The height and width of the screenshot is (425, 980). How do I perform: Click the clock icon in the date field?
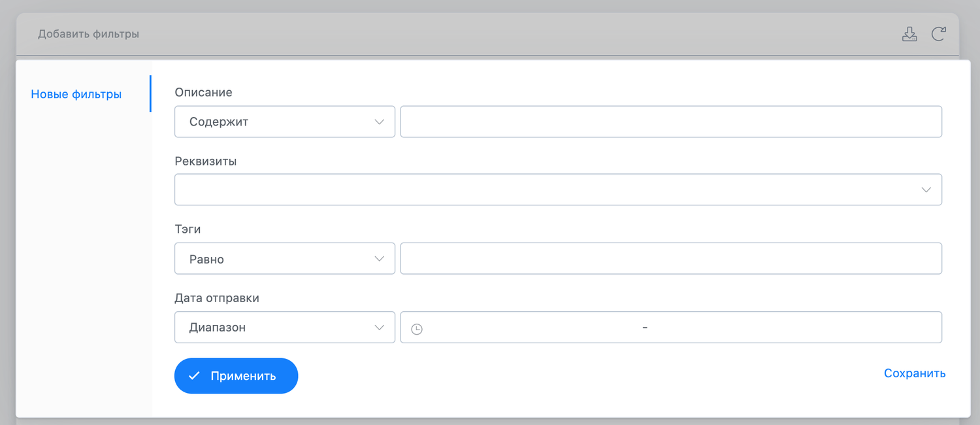[x=417, y=329]
